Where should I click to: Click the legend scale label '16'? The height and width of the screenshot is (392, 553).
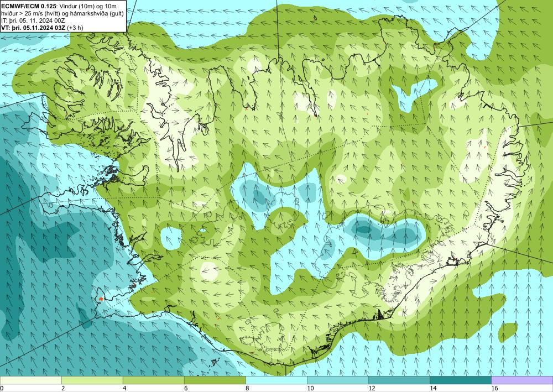[495, 388]
